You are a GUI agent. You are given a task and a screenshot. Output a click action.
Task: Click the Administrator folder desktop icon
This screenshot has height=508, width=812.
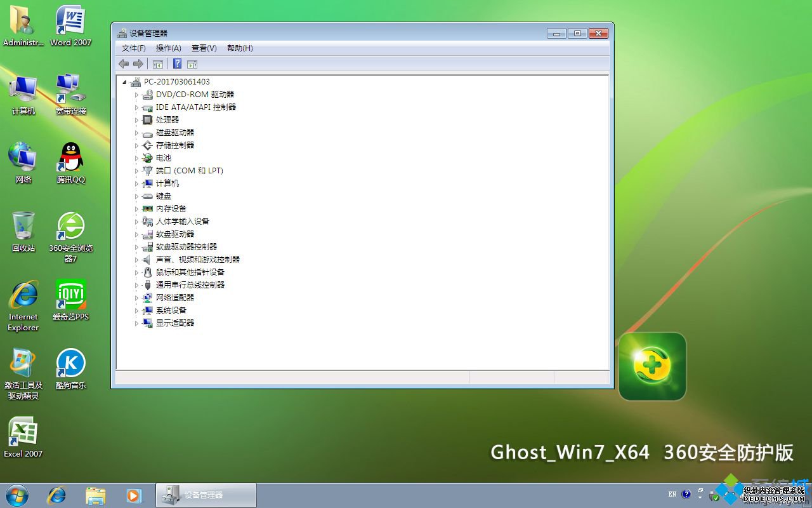[x=23, y=26]
